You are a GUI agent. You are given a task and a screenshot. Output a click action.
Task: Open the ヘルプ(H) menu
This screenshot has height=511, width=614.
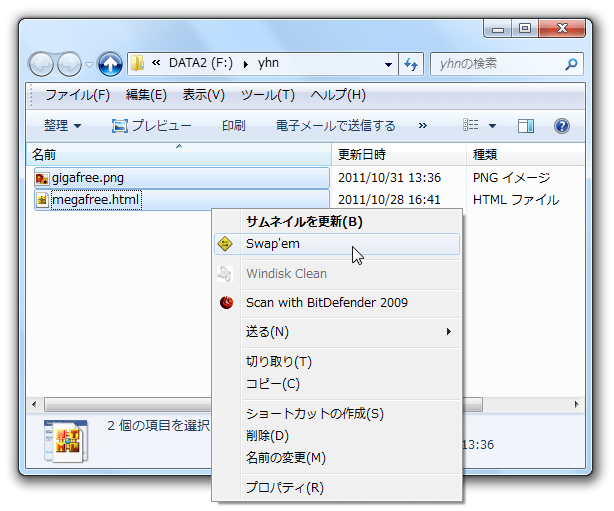[338, 95]
